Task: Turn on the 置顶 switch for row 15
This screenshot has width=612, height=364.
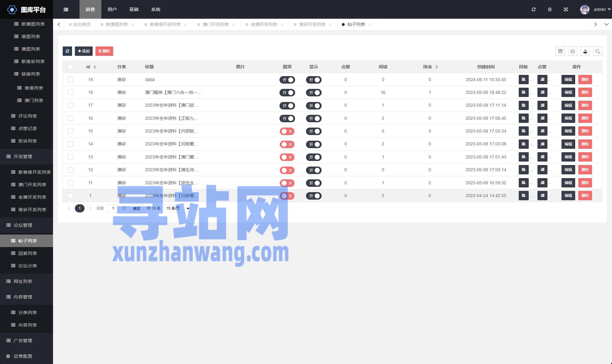Action: 287,131
